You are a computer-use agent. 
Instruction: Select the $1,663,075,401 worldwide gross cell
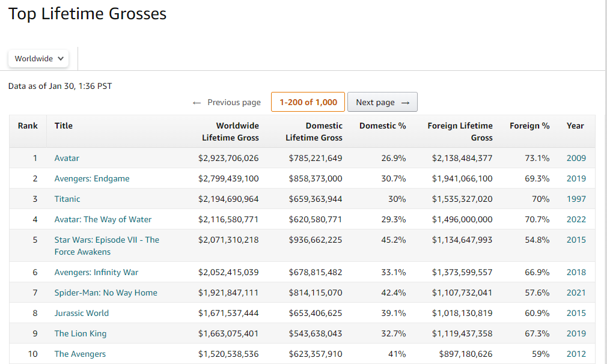click(228, 334)
